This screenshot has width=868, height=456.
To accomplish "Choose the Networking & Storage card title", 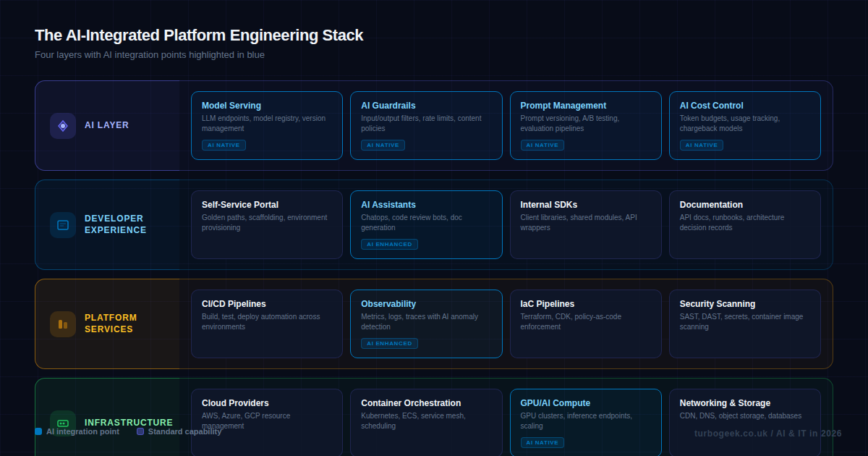I will (x=725, y=403).
